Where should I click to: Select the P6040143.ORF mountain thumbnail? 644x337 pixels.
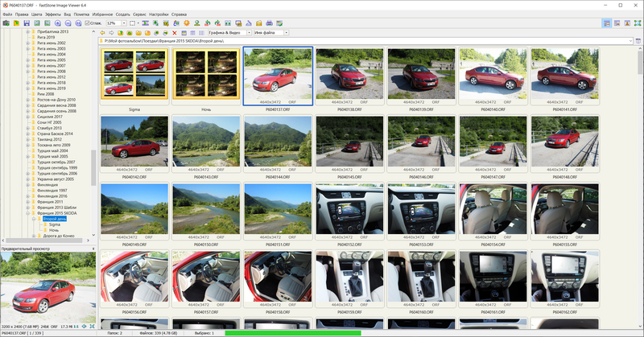[206, 141]
